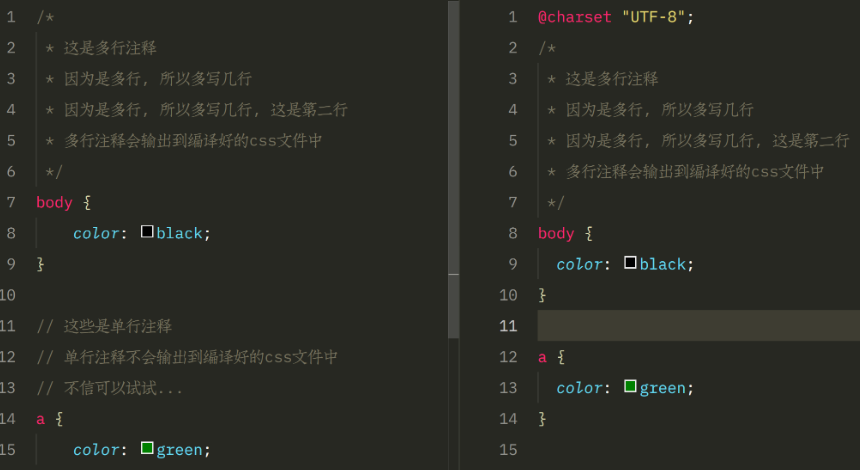
Task: Click 'color' property on right line 13
Action: (x=580, y=388)
